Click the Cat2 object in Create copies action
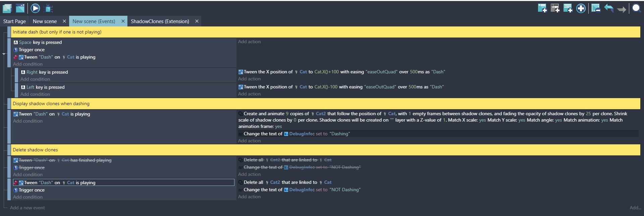 coord(321,114)
